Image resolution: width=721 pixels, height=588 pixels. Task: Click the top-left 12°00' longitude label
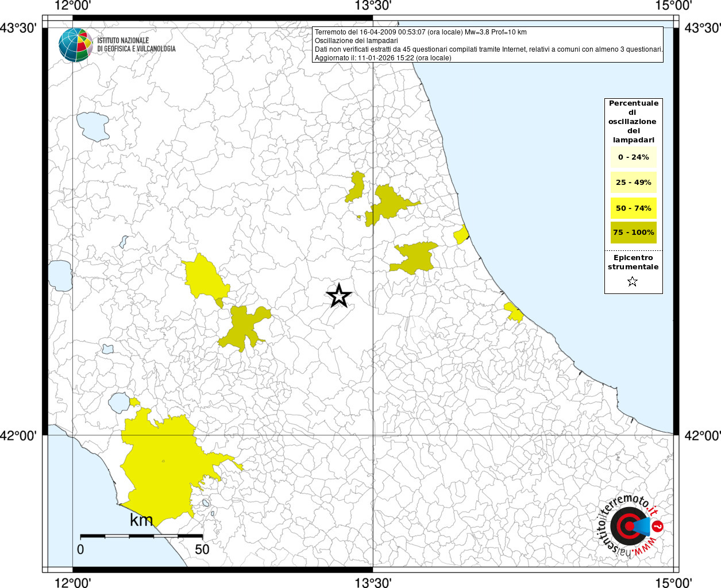tap(74, 6)
